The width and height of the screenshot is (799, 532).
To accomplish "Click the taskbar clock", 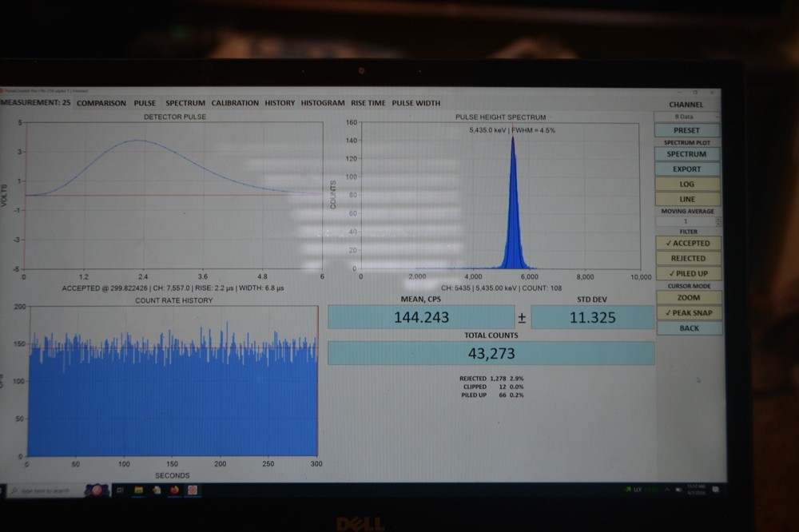I will pos(695,490).
